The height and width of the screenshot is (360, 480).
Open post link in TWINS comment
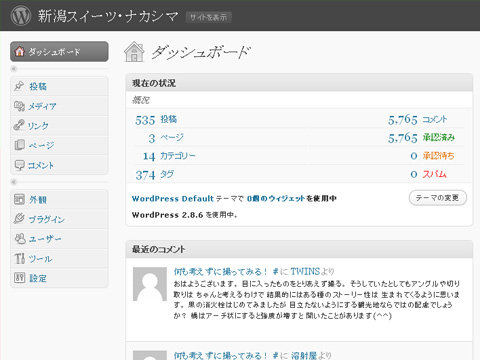226,272
